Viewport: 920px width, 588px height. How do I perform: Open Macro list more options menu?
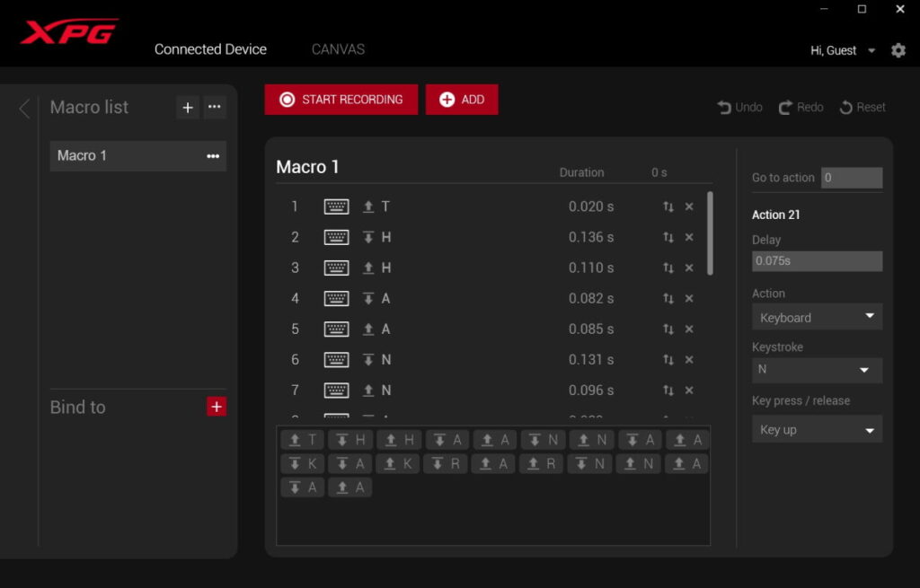[215, 108]
